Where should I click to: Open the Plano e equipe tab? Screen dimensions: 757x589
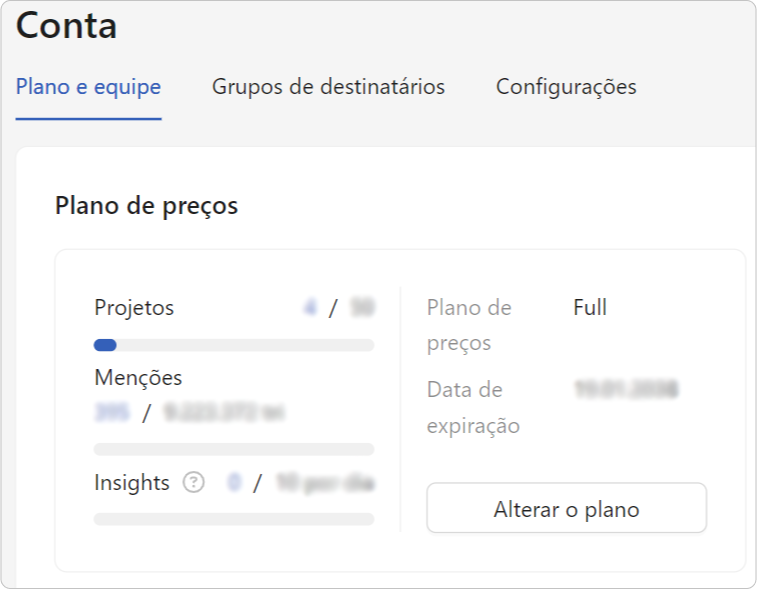pyautogui.click(x=88, y=87)
